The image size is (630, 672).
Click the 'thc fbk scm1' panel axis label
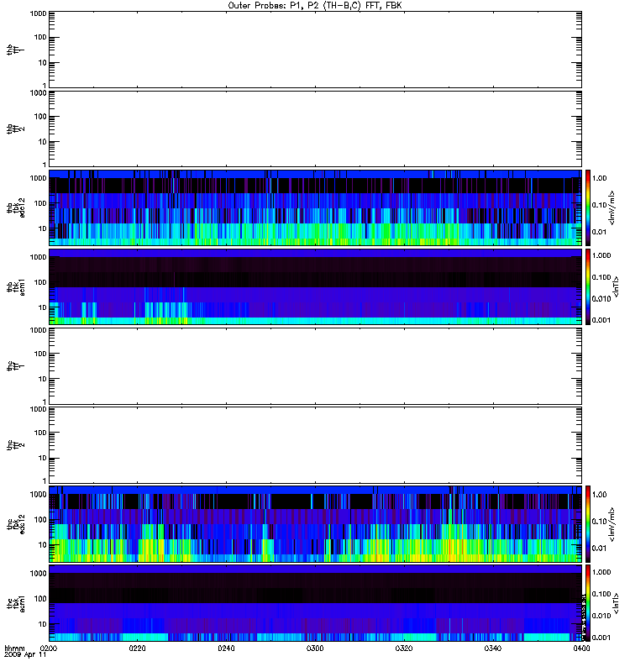[16, 603]
